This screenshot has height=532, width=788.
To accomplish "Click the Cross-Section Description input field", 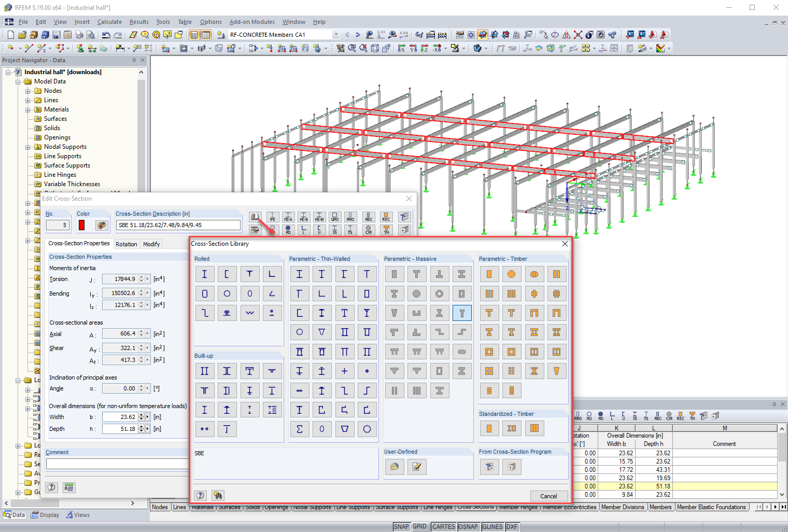I will 178,225.
